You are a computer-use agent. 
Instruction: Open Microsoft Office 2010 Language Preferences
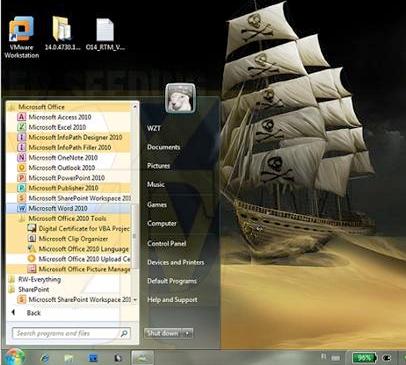point(79,249)
